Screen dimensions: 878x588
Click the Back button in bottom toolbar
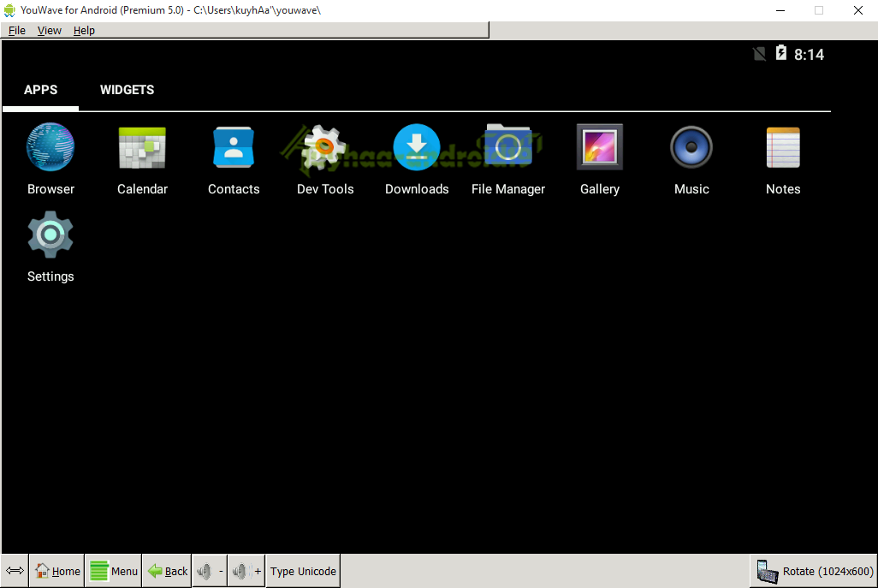coord(168,571)
